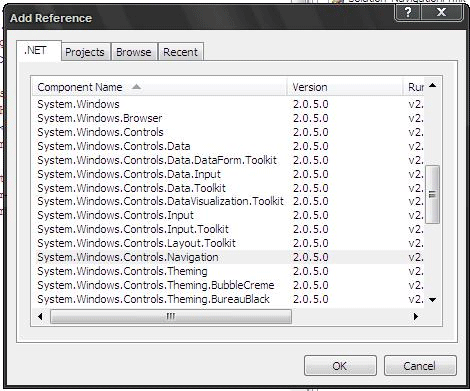Click the Runtime column header
The image size is (470, 391).
[414, 87]
